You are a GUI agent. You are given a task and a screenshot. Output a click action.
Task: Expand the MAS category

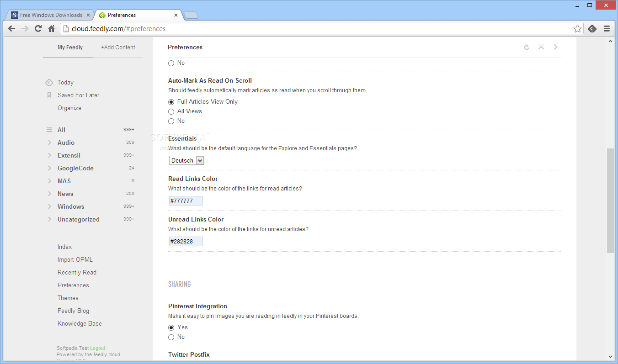[x=49, y=181]
